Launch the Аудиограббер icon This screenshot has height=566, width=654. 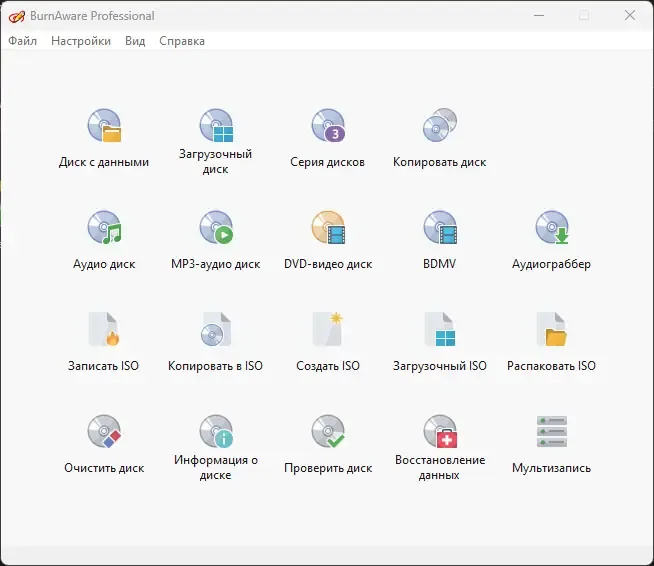pyautogui.click(x=552, y=227)
